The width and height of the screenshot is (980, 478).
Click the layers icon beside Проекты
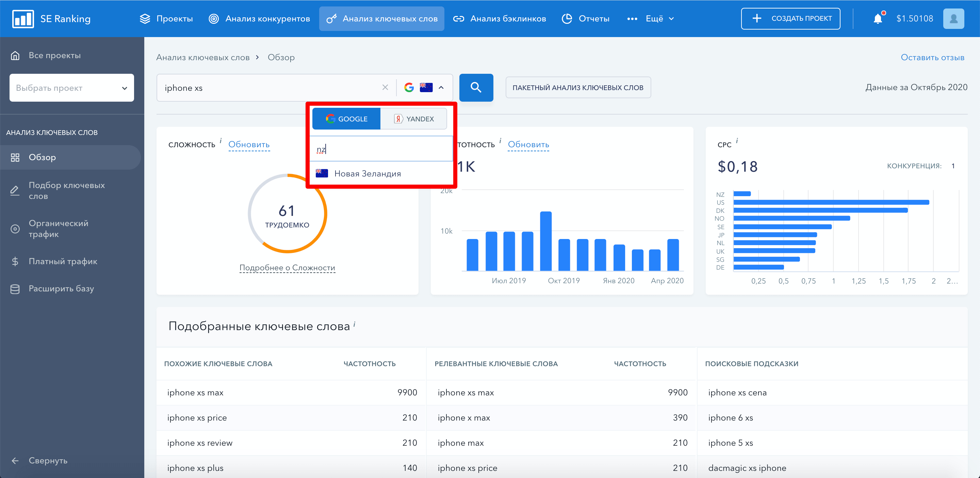click(x=145, y=19)
